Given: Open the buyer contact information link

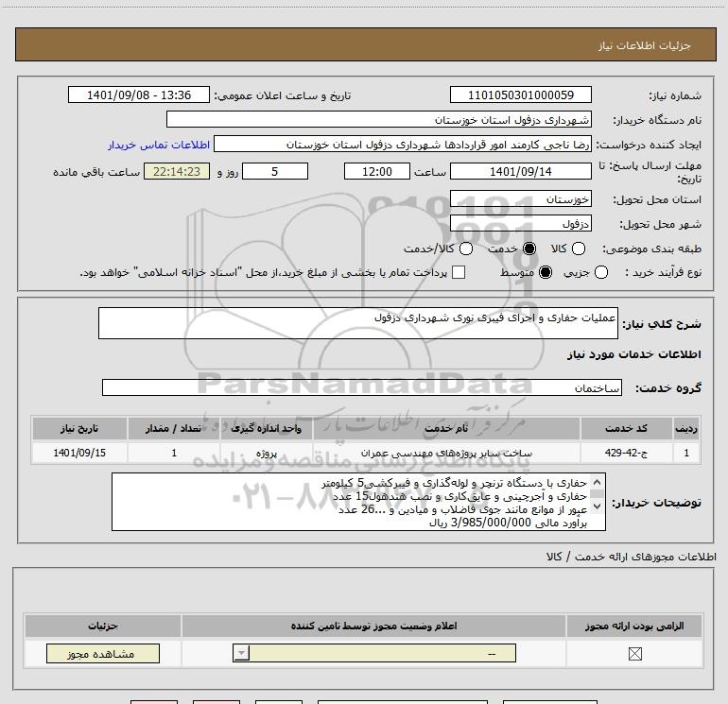Looking at the screenshot, I should (x=159, y=145).
